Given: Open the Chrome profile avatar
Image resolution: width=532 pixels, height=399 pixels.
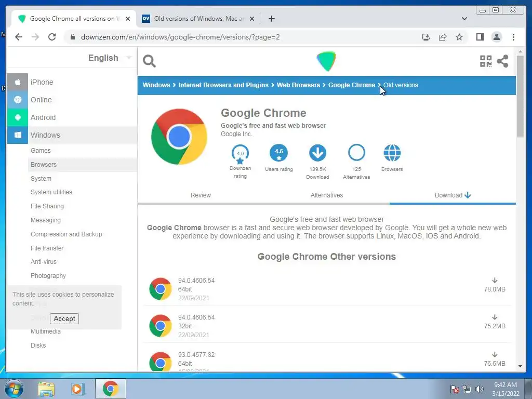Looking at the screenshot, I should point(496,37).
